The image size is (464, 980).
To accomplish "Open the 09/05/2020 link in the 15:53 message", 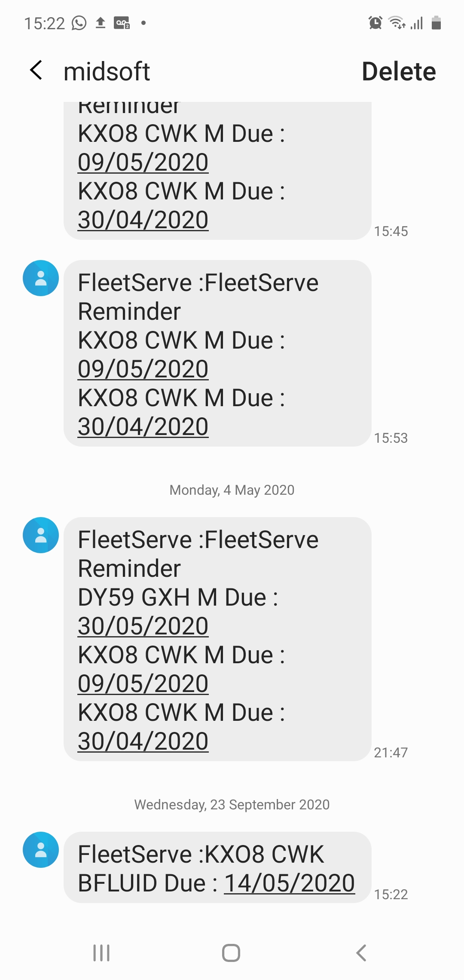I will 143,368.
